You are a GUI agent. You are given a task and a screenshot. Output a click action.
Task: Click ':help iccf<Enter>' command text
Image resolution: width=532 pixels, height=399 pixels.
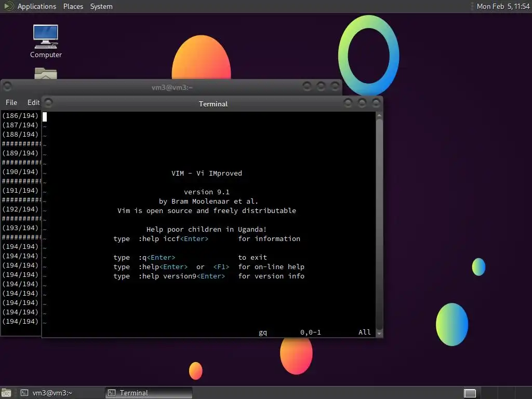click(x=174, y=239)
